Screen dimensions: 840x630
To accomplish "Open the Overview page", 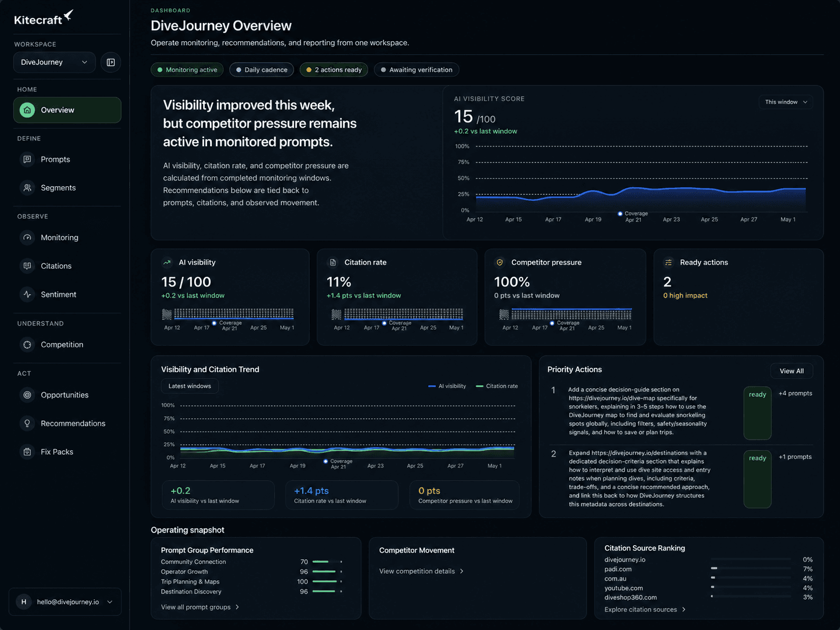I will click(67, 110).
